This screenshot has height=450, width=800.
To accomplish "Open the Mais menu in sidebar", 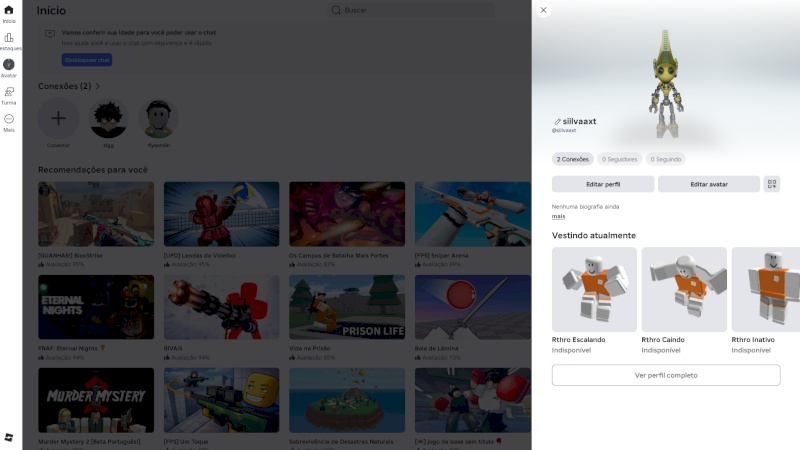I will 9,121.
